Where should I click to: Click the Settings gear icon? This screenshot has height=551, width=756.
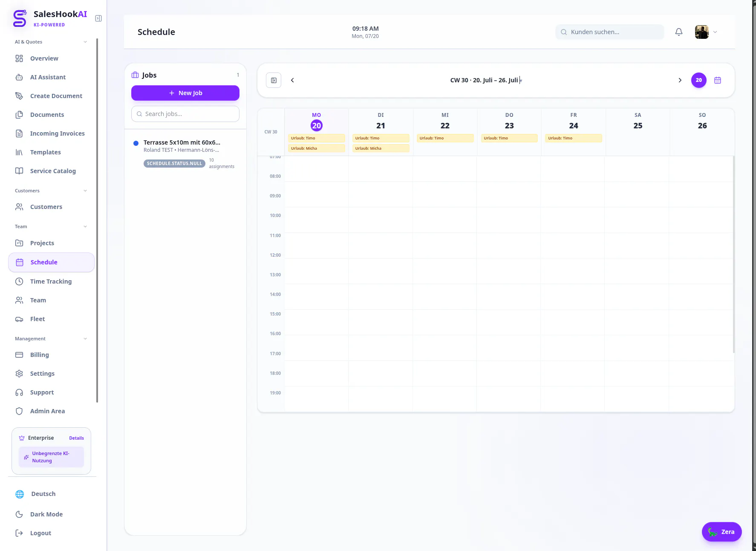(19, 374)
